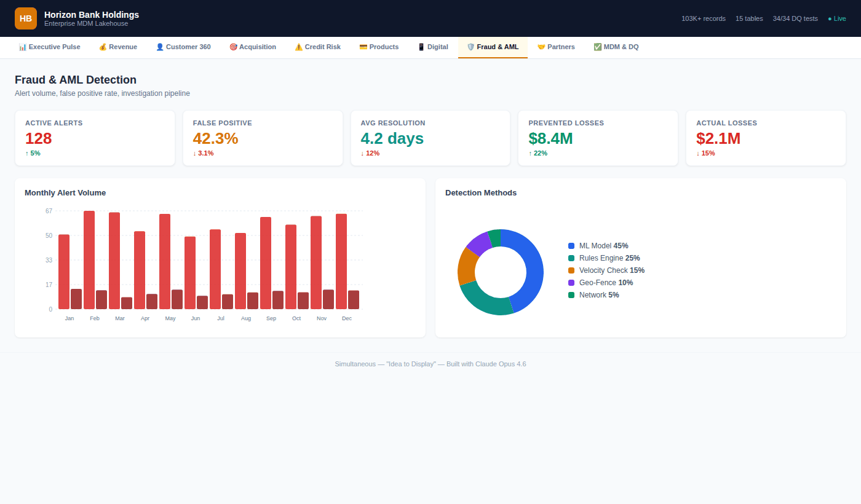The image size is (861, 504).
Task: Click the Active Alerts card
Action: click(95, 138)
